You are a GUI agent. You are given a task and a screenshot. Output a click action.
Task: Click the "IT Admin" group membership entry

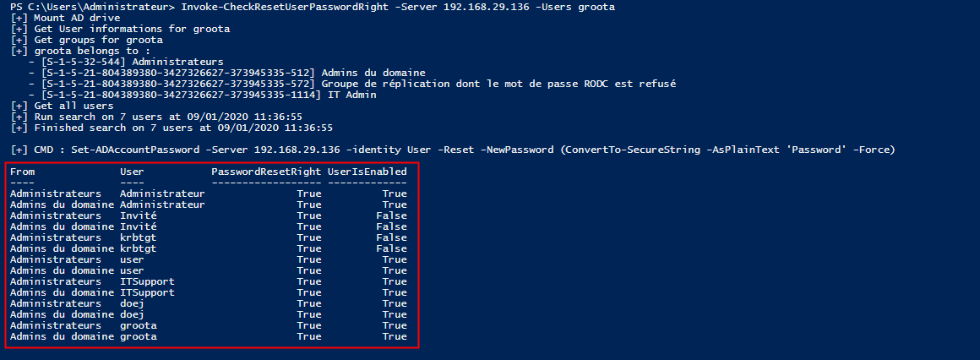(x=351, y=95)
